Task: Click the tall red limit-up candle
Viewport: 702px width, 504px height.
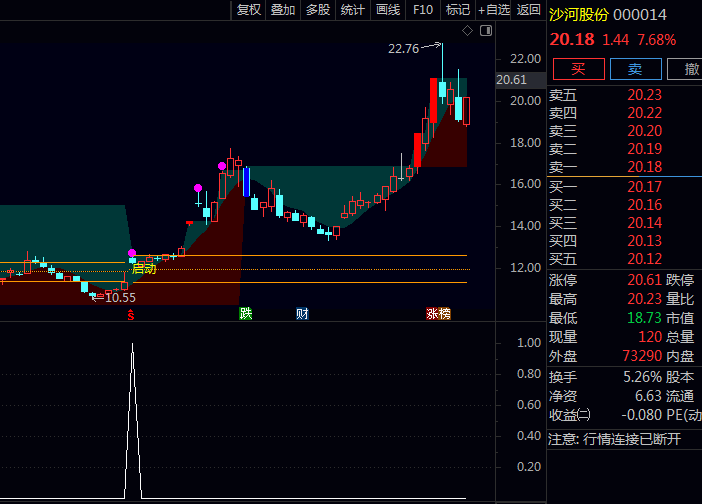Action: pyautogui.click(x=433, y=100)
